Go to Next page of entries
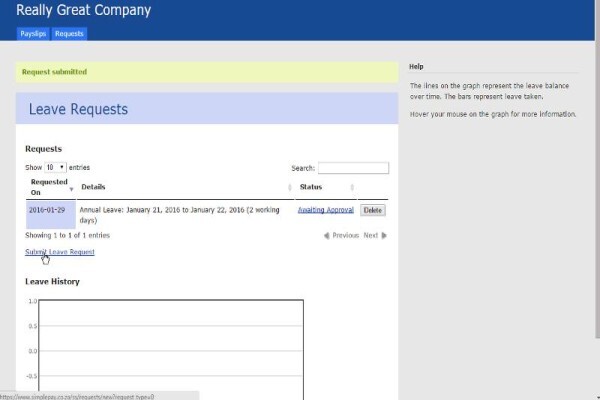The image size is (600, 400). click(375, 235)
